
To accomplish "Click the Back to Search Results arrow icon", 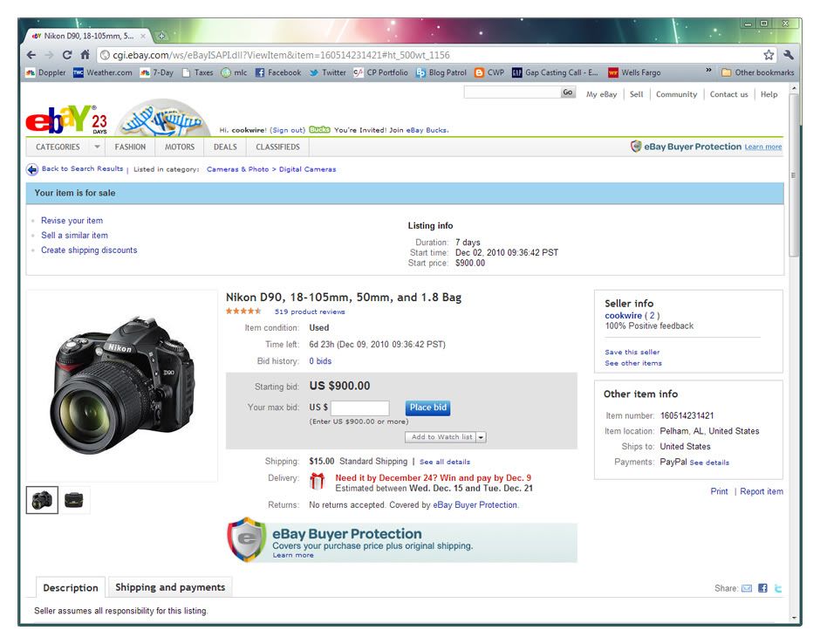I will point(32,169).
